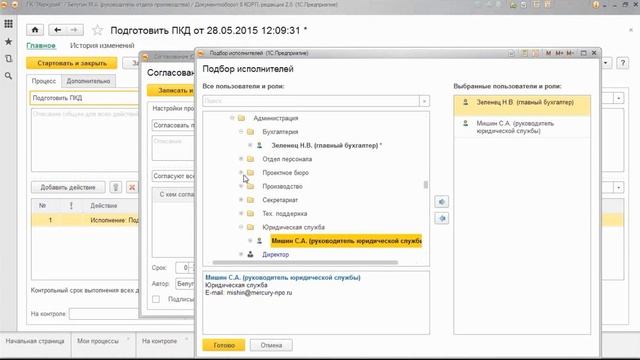Collapse the Юридическая служба folder
Image resolution: width=640 pixels, height=360 pixels.
(241, 227)
